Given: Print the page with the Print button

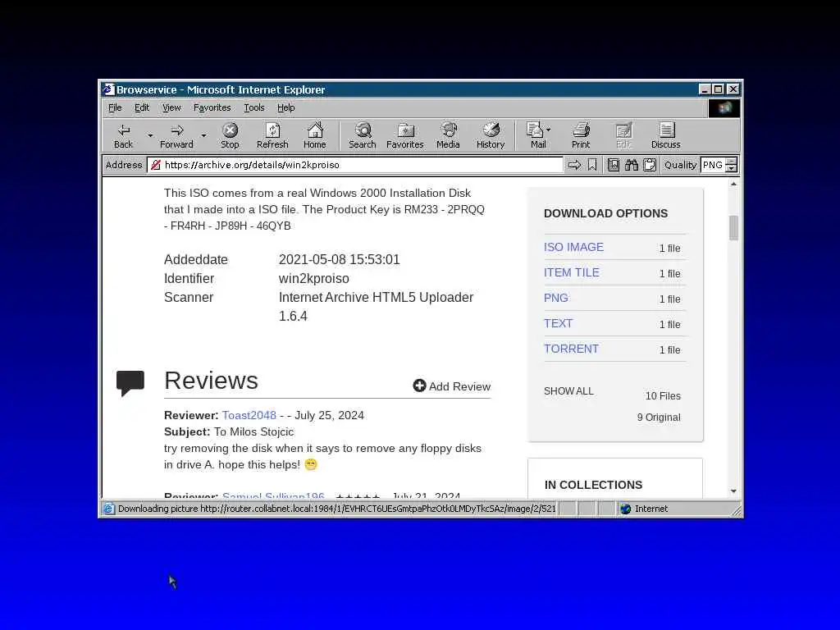Looking at the screenshot, I should (x=581, y=135).
